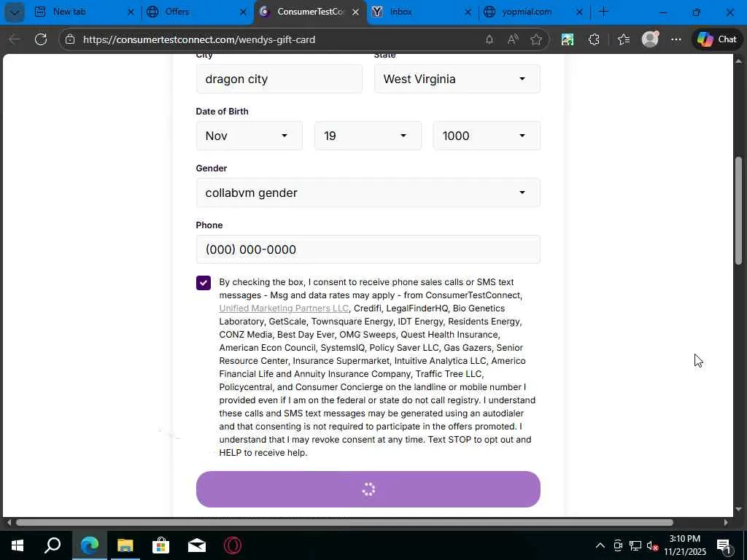Open a new tab with plus icon
Screen dimensions: 747x560
(x=603, y=12)
